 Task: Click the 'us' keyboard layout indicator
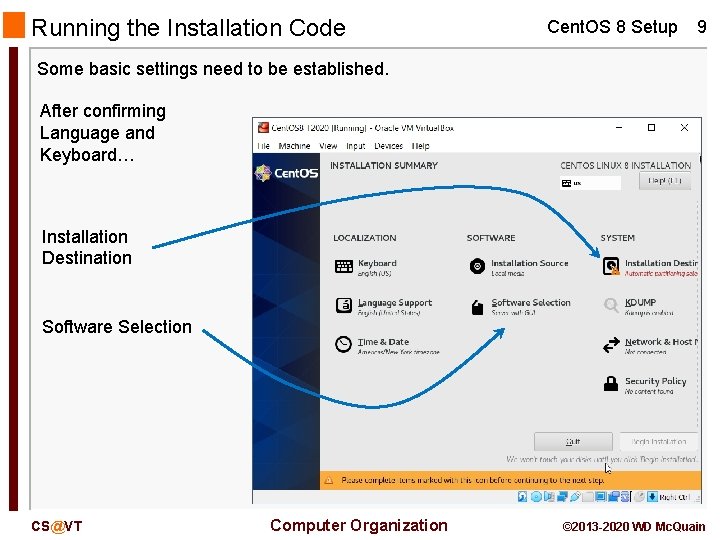(x=590, y=183)
